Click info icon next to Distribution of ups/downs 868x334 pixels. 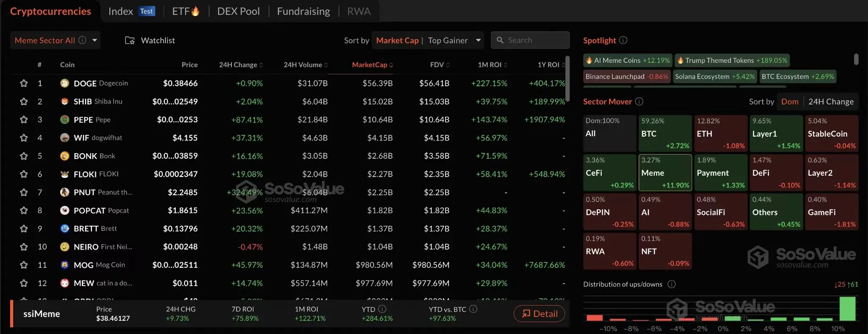tap(671, 284)
